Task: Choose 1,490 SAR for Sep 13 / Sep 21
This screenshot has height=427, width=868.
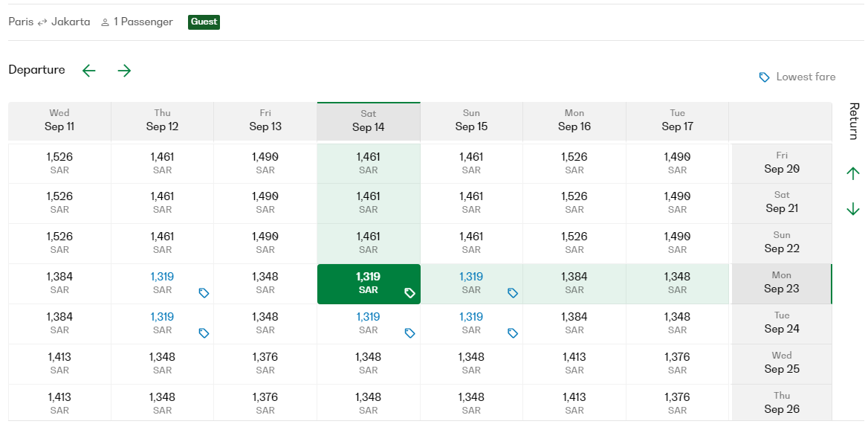Action: [x=265, y=203]
